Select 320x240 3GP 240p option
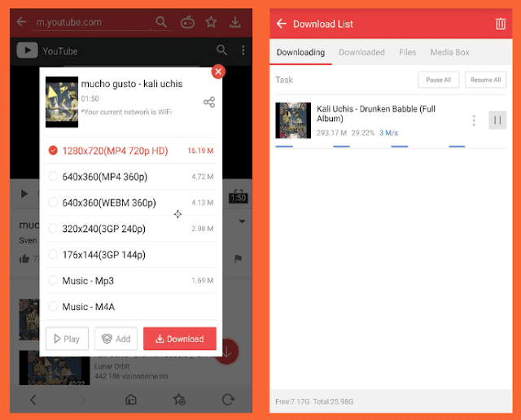521x420 pixels. [131, 229]
